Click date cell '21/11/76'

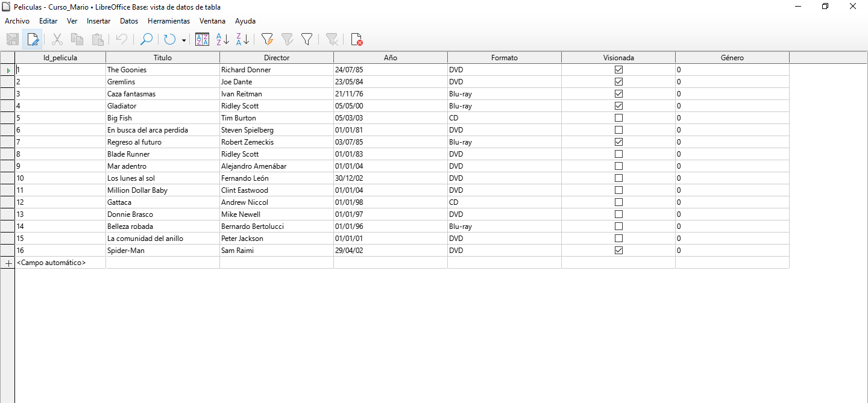(x=391, y=94)
